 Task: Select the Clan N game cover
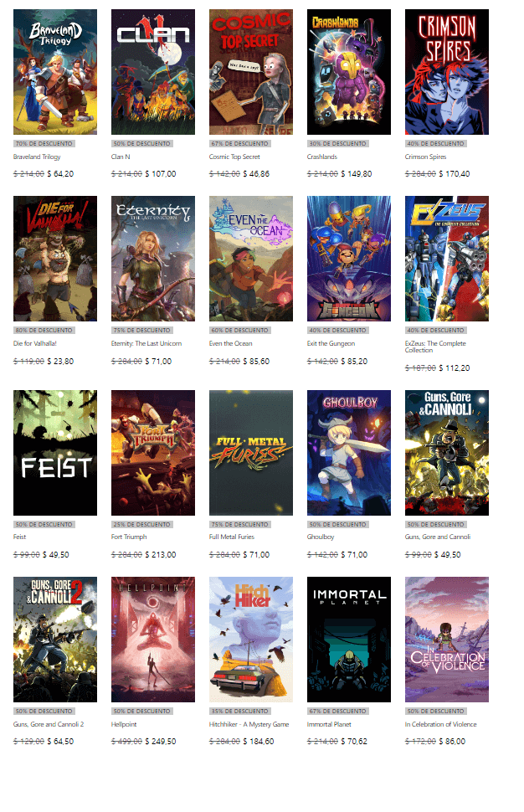click(152, 72)
